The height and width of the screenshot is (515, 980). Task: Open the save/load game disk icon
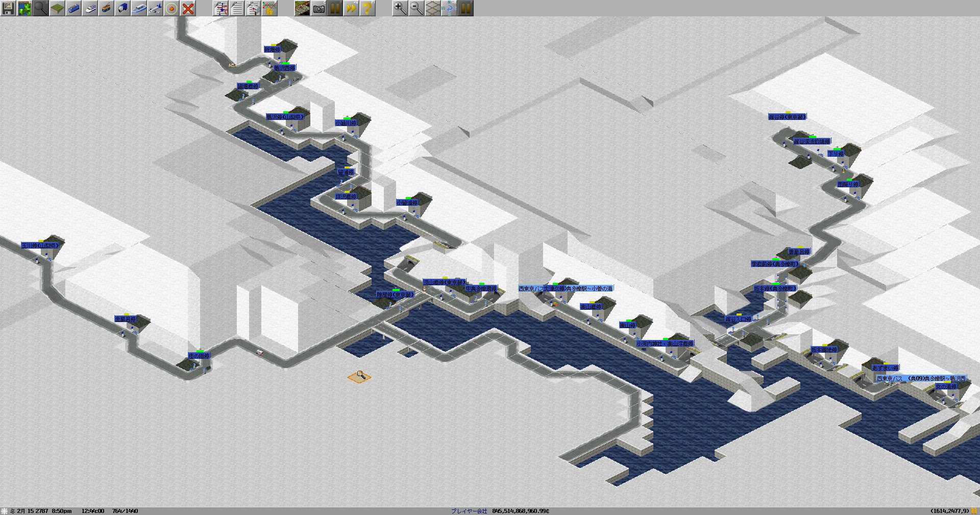tap(8, 8)
